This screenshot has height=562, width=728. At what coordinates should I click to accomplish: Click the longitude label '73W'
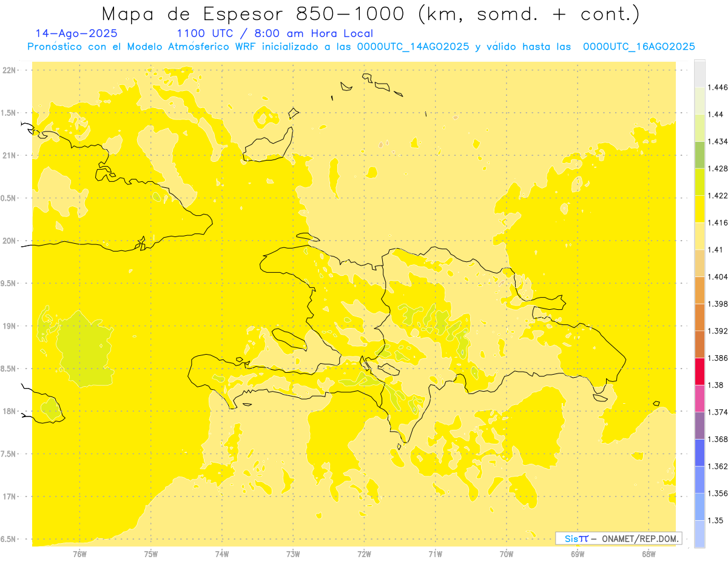tap(293, 554)
